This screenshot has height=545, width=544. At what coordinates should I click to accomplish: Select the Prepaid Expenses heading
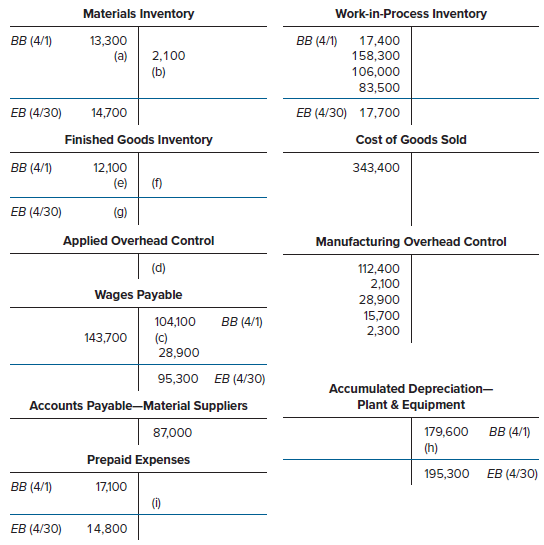138,460
